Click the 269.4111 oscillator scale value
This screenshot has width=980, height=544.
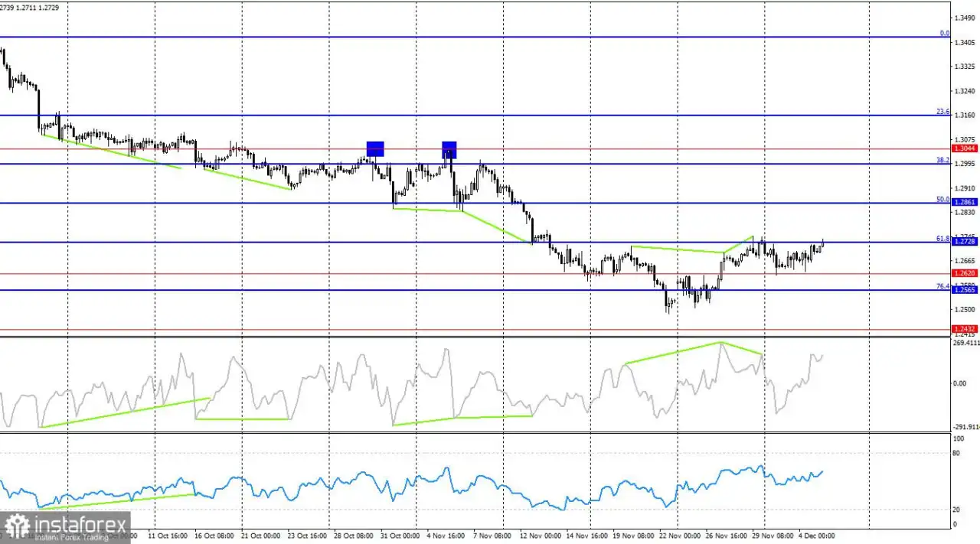(x=965, y=344)
